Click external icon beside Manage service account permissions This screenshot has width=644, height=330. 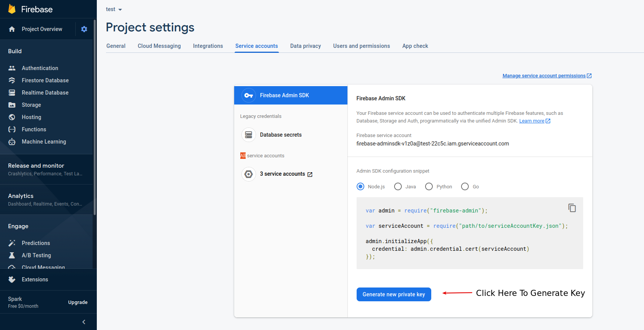(589, 76)
